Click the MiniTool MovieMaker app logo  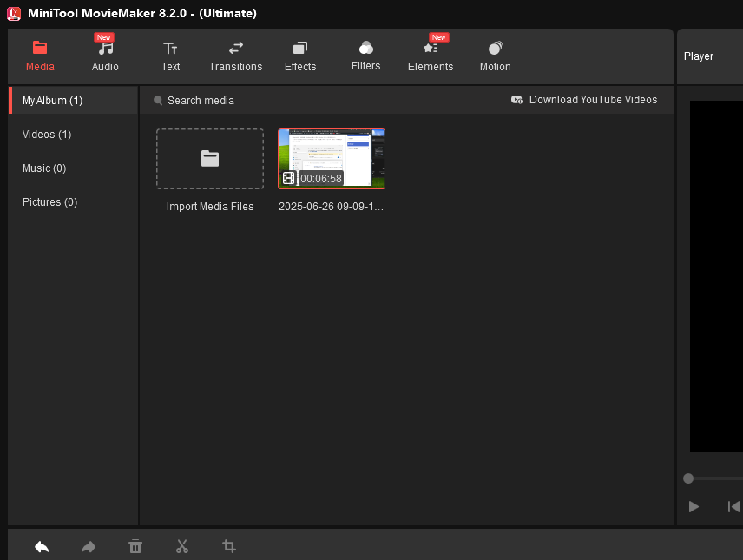[14, 13]
